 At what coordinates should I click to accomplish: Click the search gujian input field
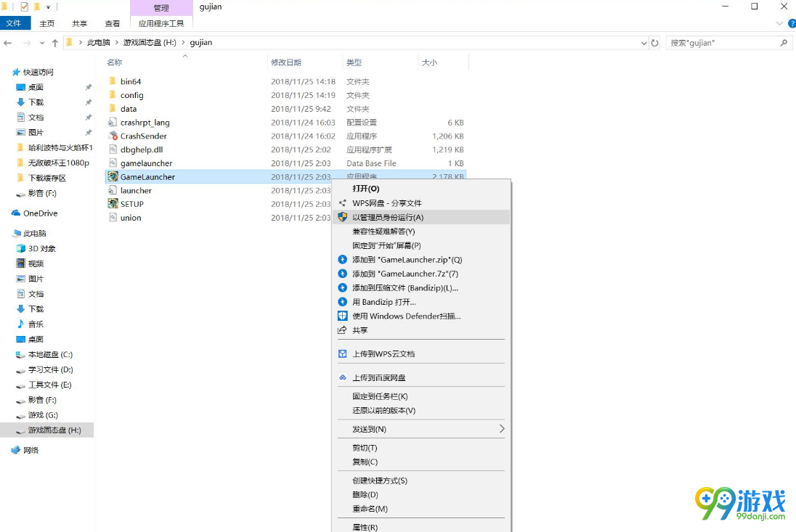click(729, 43)
